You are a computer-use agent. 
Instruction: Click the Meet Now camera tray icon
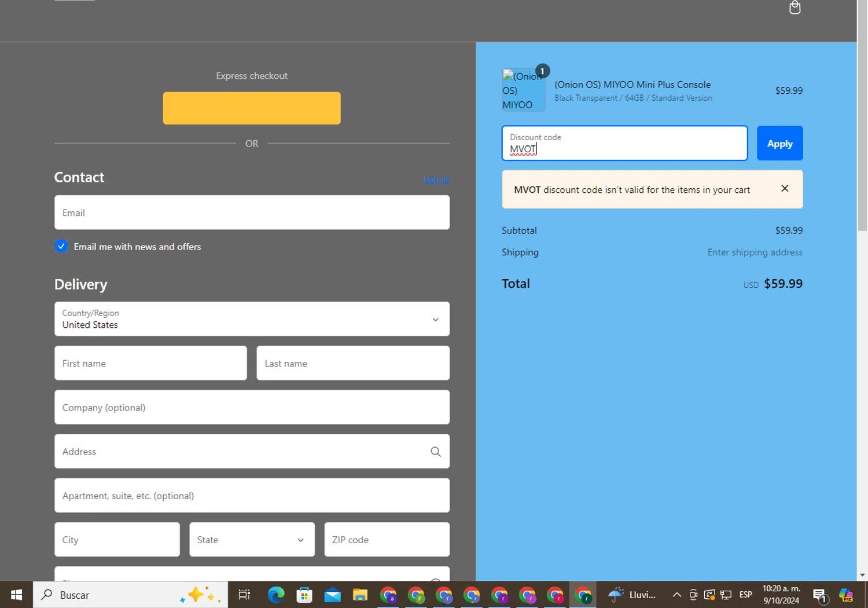click(x=693, y=595)
